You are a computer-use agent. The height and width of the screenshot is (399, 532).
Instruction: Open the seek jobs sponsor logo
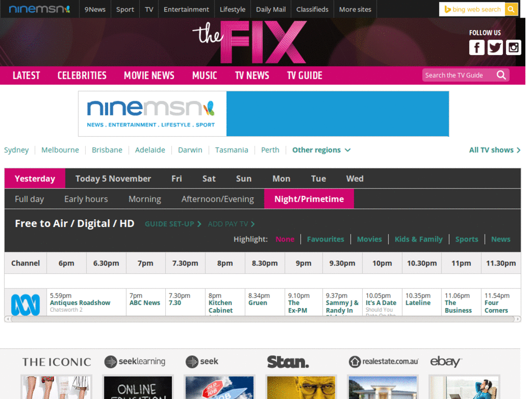[202, 362]
